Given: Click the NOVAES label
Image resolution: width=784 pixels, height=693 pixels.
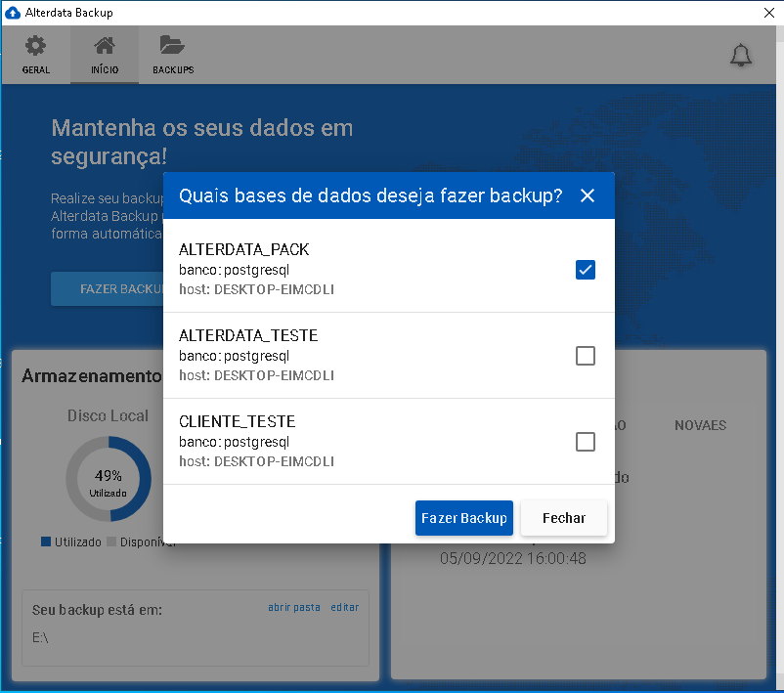Looking at the screenshot, I should [700, 425].
